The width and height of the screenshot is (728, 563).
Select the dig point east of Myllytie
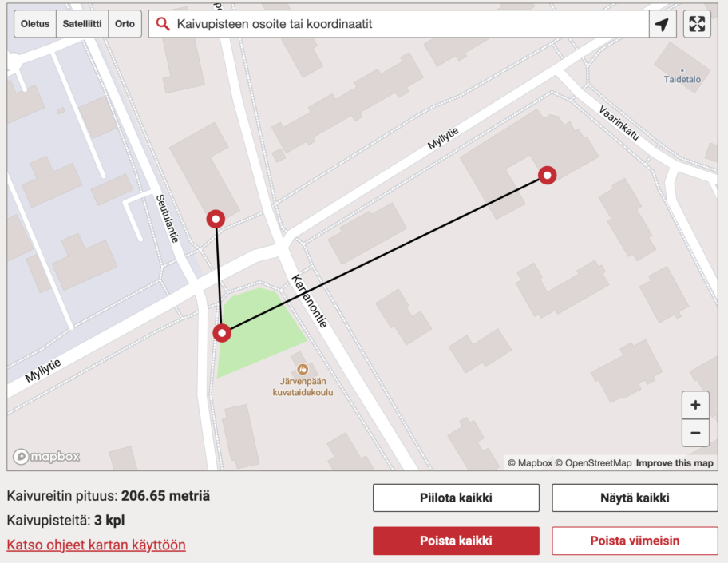pos(548,175)
